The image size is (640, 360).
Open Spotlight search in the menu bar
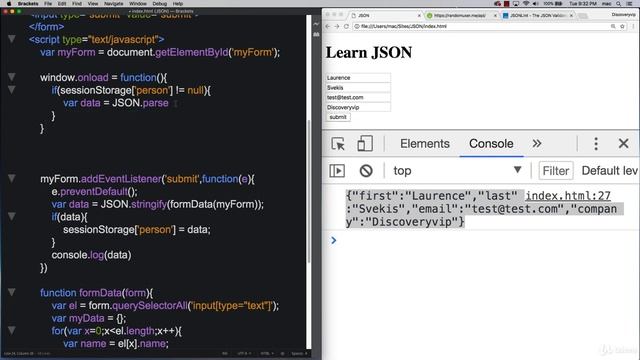click(619, 3)
